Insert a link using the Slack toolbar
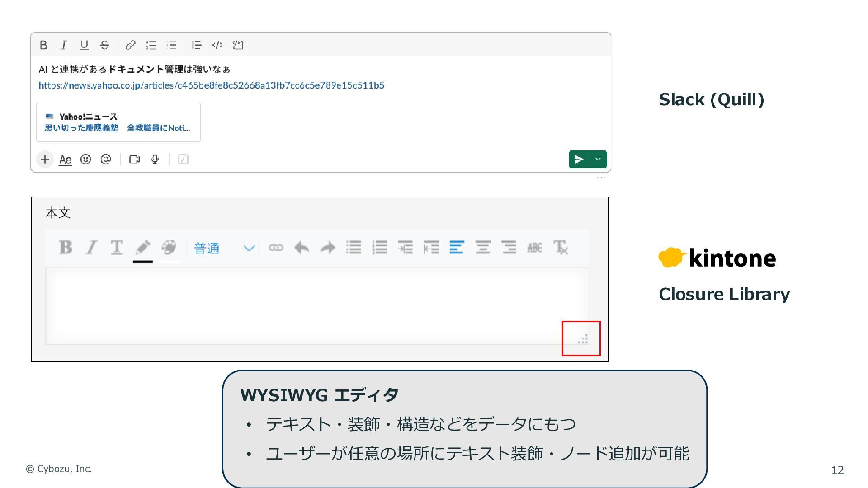The image size is (868, 488). tap(131, 45)
